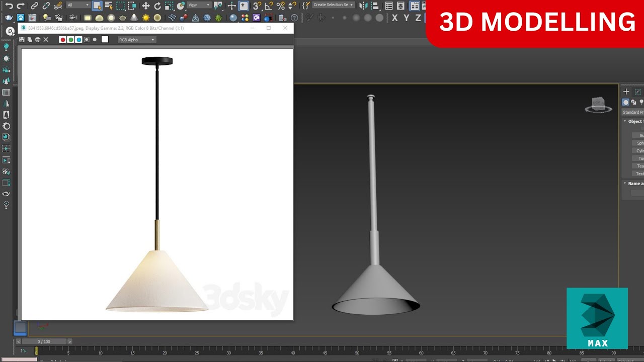Click the ViewCube in the viewport
The image size is (644, 362).
(x=598, y=105)
